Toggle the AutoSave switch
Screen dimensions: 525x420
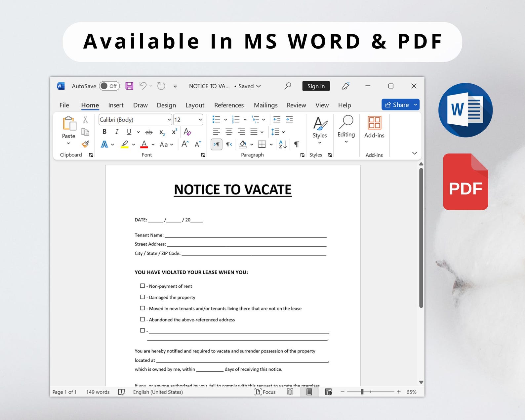click(x=109, y=86)
